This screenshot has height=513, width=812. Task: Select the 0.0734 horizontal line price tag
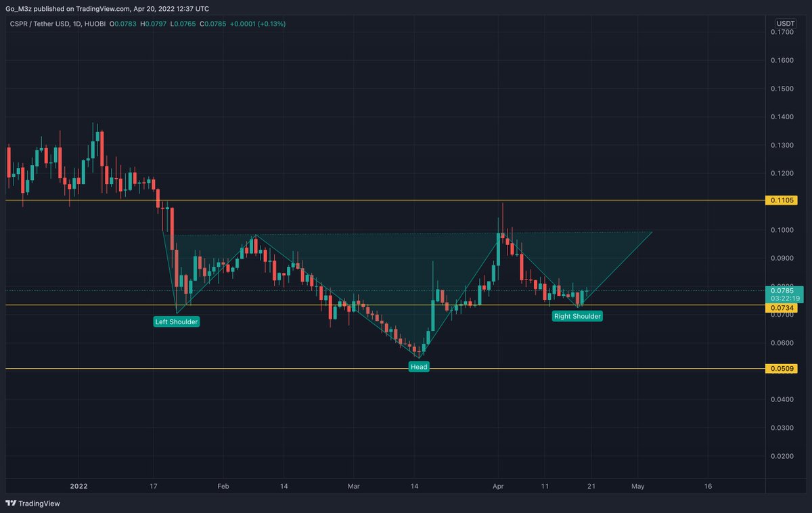point(782,308)
